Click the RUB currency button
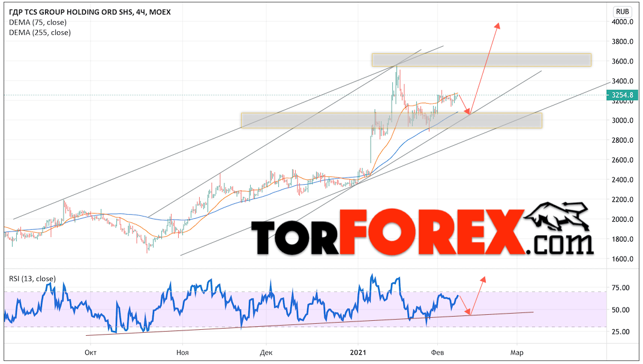 point(623,11)
